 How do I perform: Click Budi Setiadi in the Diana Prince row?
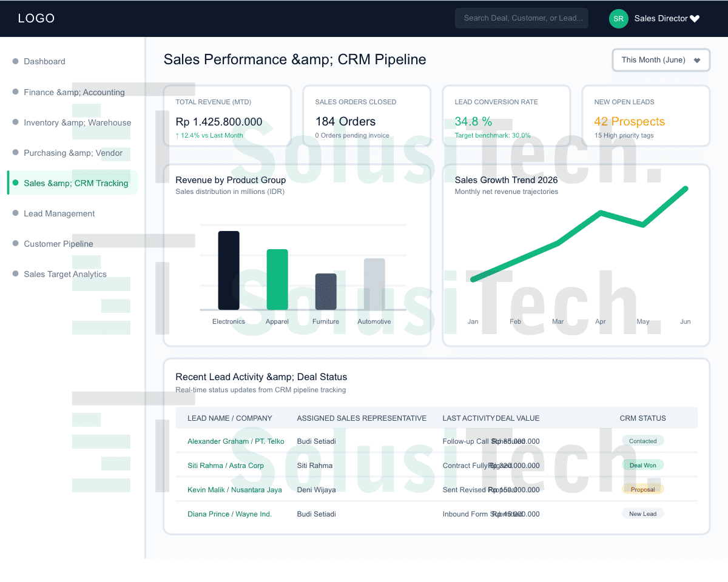coord(316,514)
